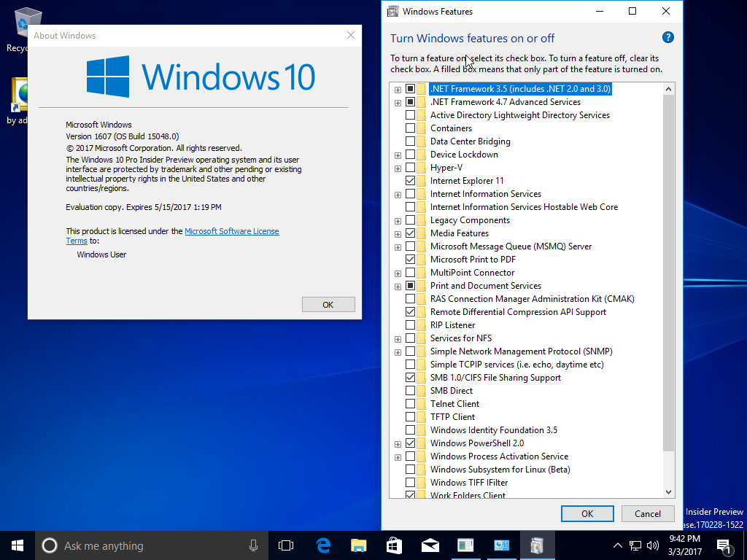Select the RIP Listener row

[452, 325]
